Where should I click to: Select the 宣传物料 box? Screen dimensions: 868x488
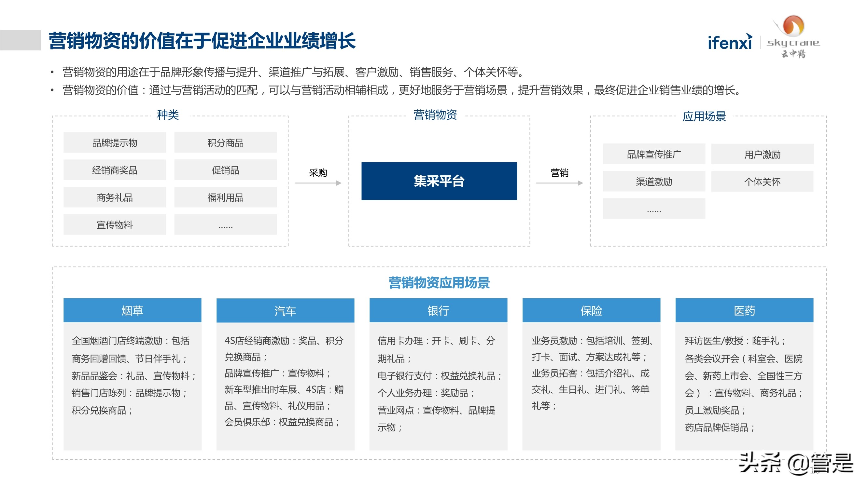[115, 224]
